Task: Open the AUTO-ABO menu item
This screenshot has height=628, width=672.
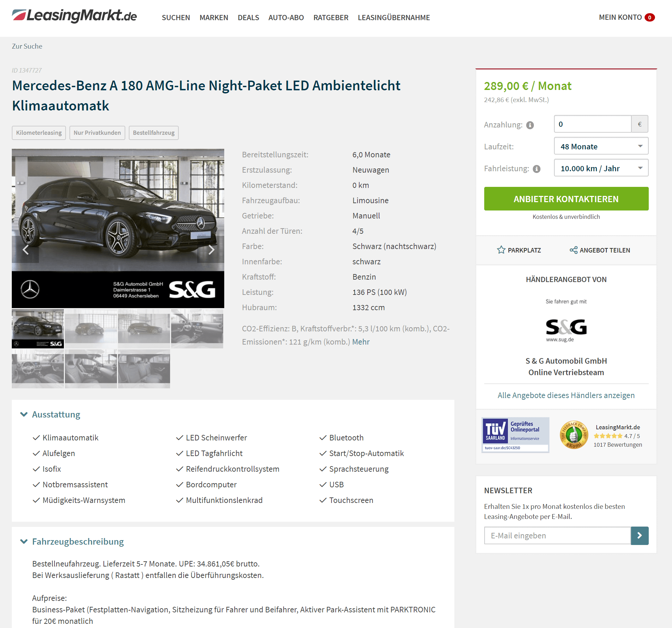Action: (x=286, y=17)
